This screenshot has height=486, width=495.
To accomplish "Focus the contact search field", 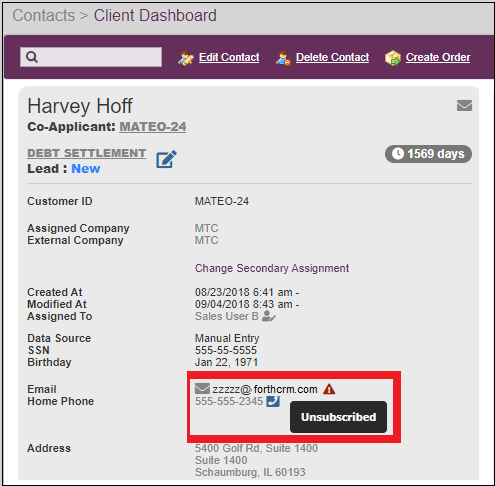I will tap(91, 57).
